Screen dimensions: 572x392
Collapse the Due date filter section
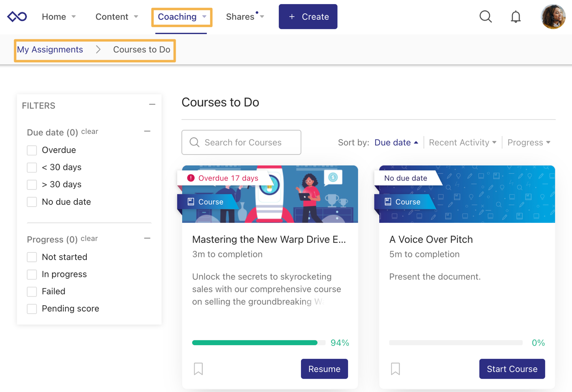coord(147,131)
